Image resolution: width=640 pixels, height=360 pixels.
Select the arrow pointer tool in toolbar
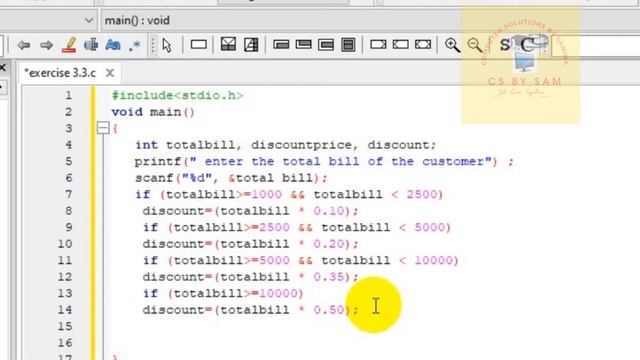[167, 45]
